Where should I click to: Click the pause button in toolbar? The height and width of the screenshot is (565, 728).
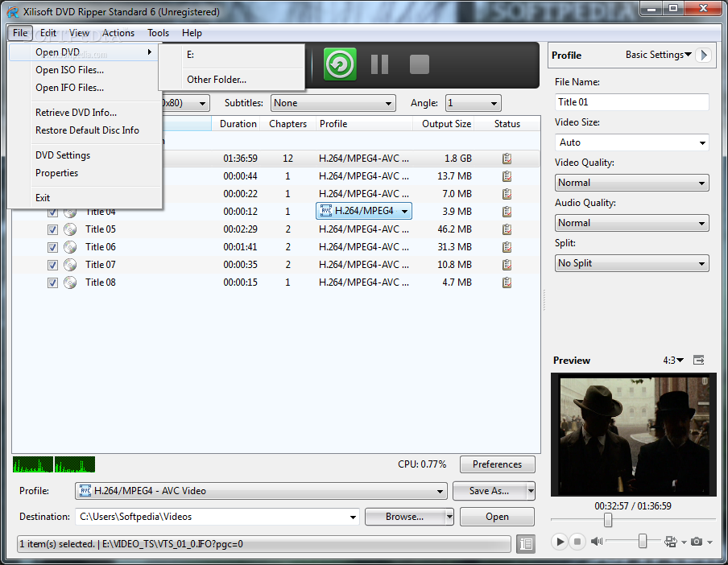pos(379,64)
